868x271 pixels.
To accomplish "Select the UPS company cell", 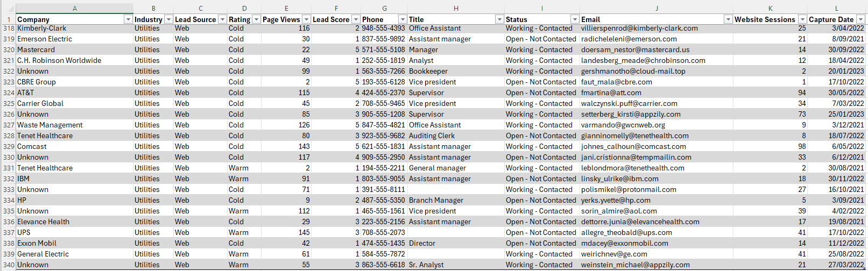I will [x=75, y=232].
